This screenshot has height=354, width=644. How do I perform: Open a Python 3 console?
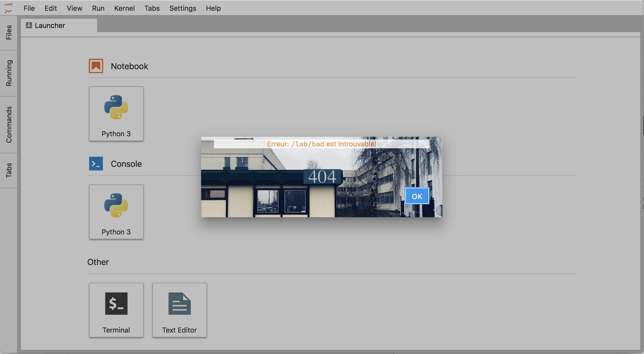click(116, 212)
